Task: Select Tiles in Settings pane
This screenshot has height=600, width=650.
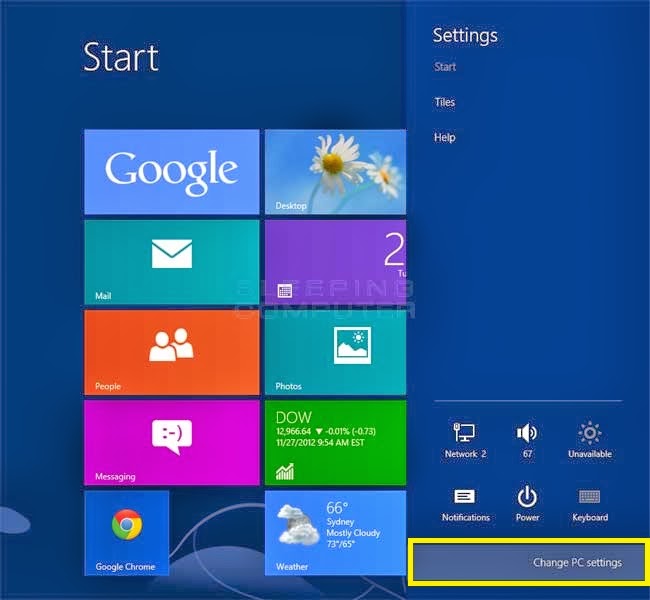Action: pyautogui.click(x=444, y=102)
